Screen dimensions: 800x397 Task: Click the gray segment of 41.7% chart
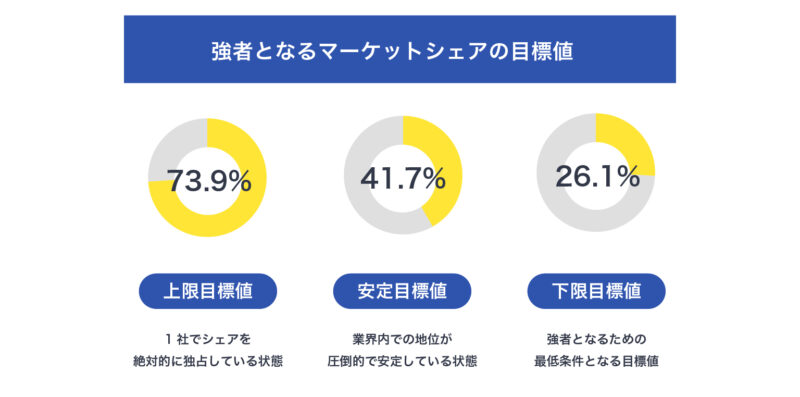(x=365, y=194)
